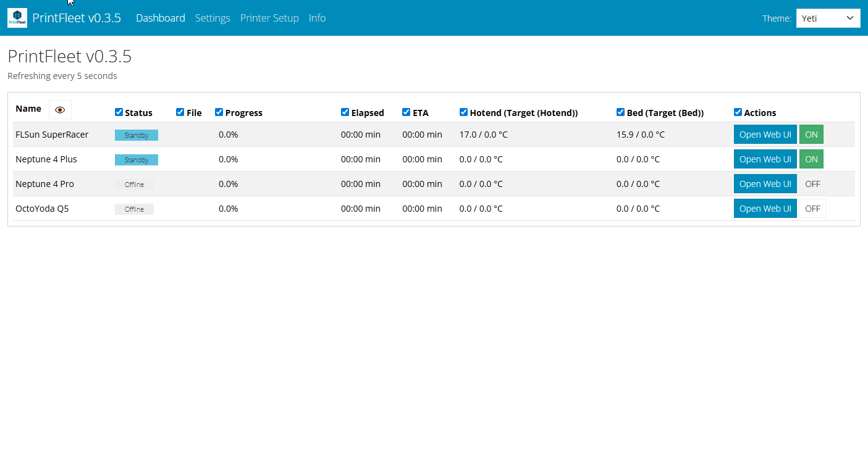Select the Info menu item
This screenshot has height=453, width=868.
[317, 18]
